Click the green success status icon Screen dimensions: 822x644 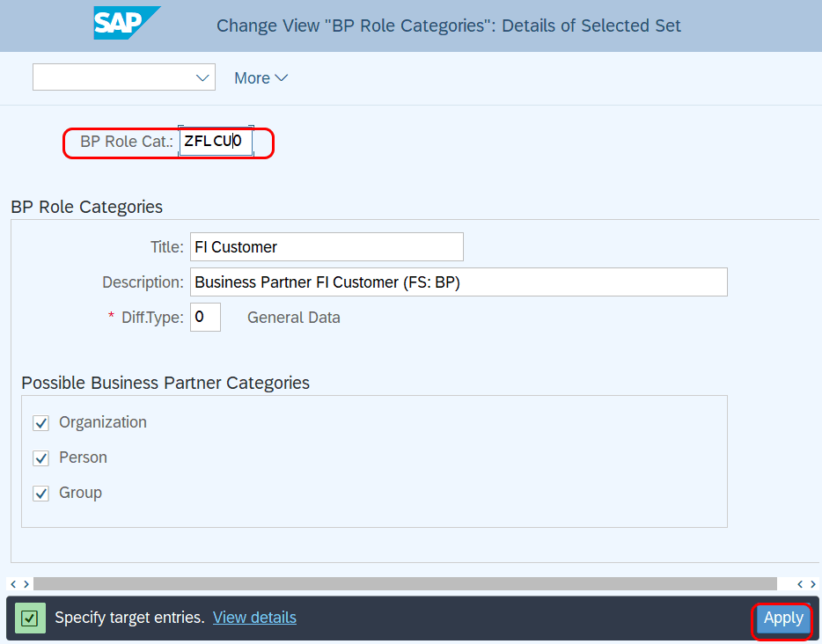coord(30,618)
